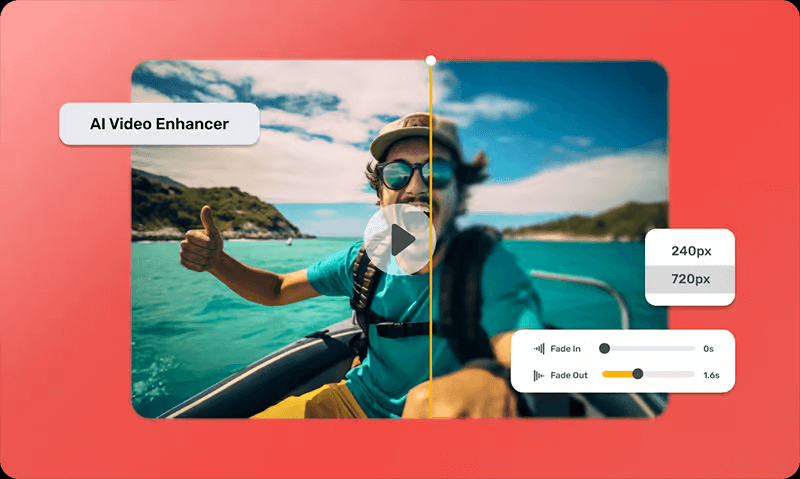Click the white handle atop the comparison divider

tap(431, 60)
